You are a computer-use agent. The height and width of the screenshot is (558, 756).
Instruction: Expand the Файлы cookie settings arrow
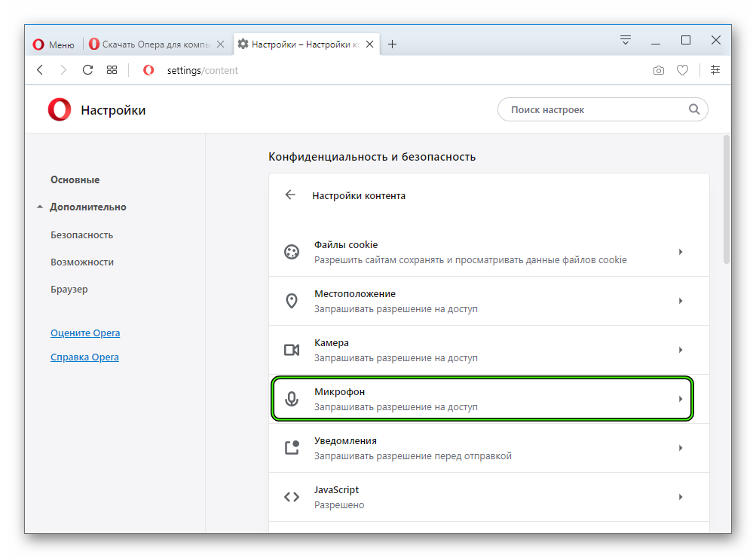(681, 252)
